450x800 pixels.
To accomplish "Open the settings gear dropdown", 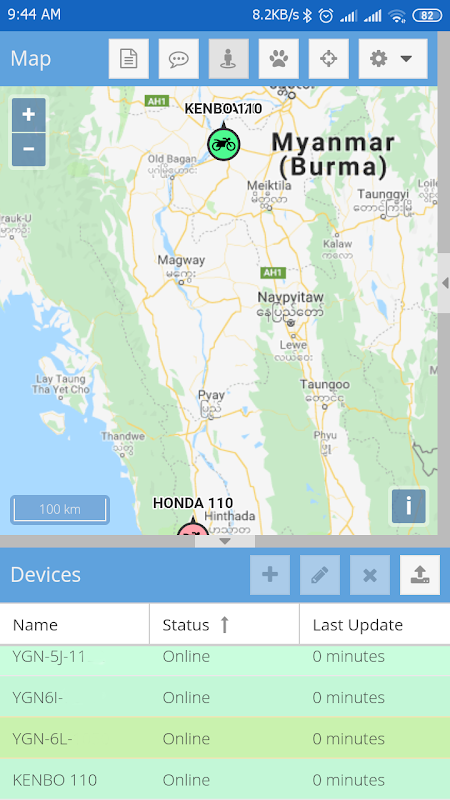I will tap(393, 59).
